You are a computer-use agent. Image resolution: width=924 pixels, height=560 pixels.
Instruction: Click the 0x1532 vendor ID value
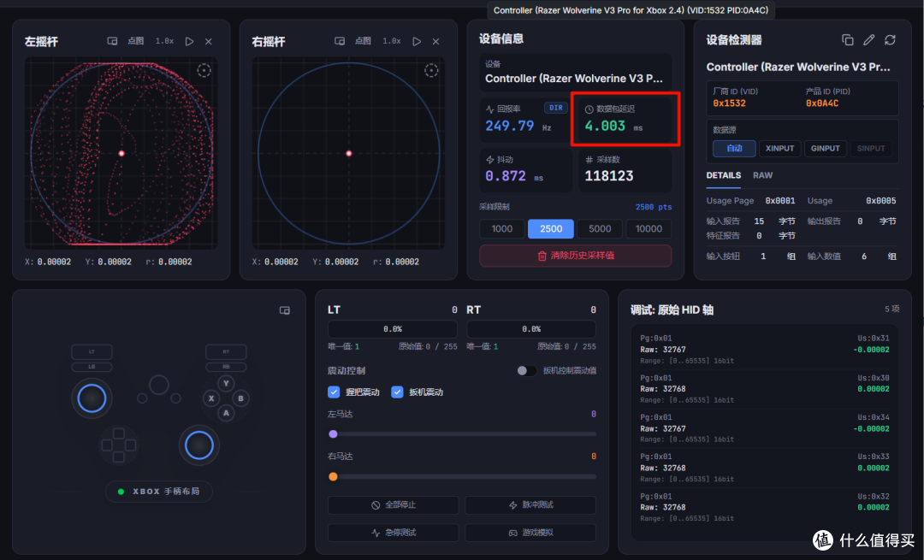(x=729, y=103)
